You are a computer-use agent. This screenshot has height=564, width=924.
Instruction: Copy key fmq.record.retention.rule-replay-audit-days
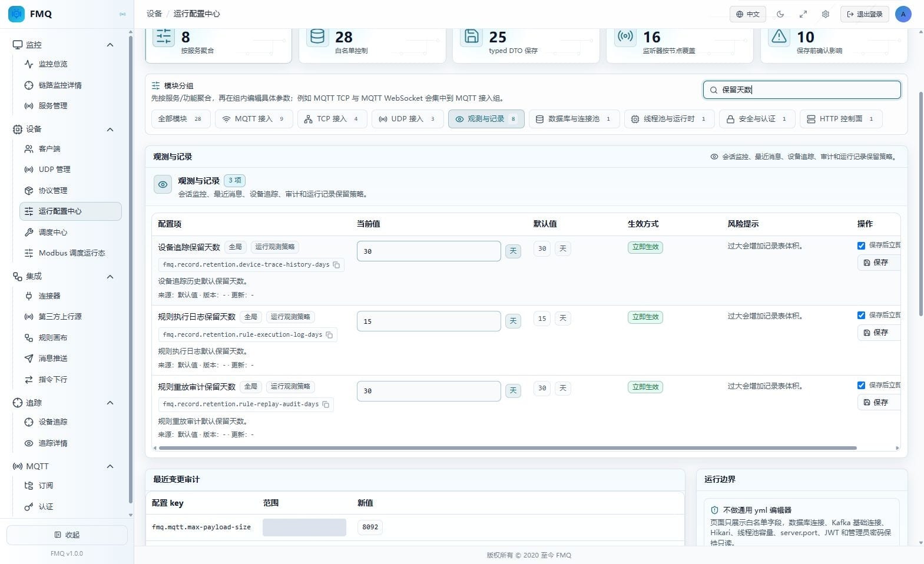(x=326, y=404)
